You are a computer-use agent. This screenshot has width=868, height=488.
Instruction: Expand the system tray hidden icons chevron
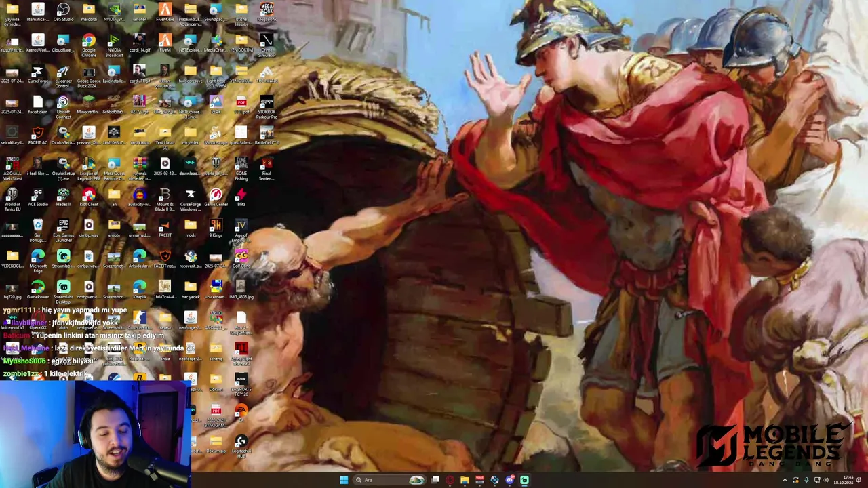coord(785,480)
